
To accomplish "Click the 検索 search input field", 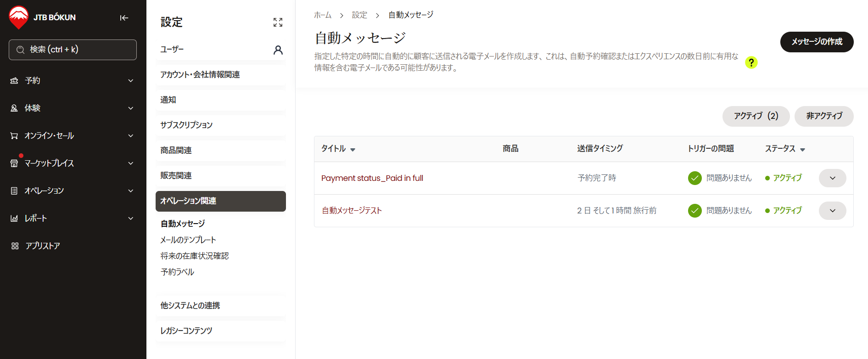I will point(73,50).
